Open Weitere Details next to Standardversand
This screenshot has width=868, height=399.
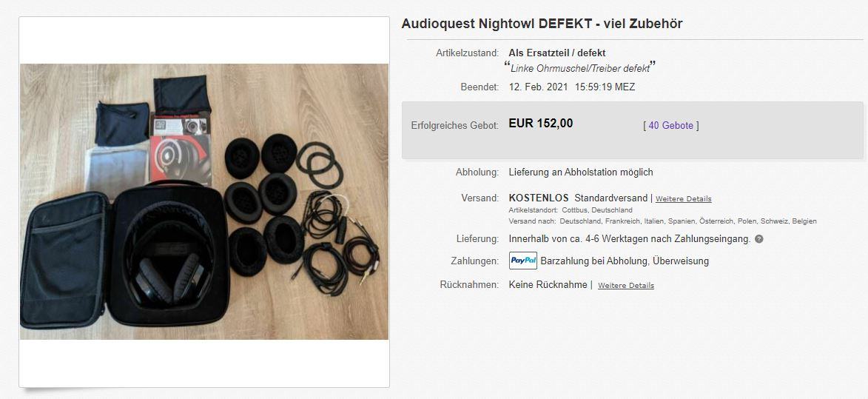click(684, 198)
